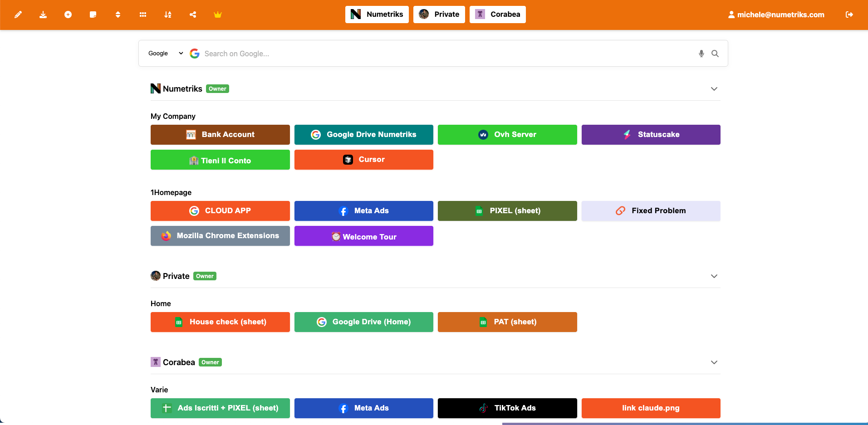
Task: Open Ads Iscritti + PIXEL (sheet) bookmark
Action: tap(220, 408)
